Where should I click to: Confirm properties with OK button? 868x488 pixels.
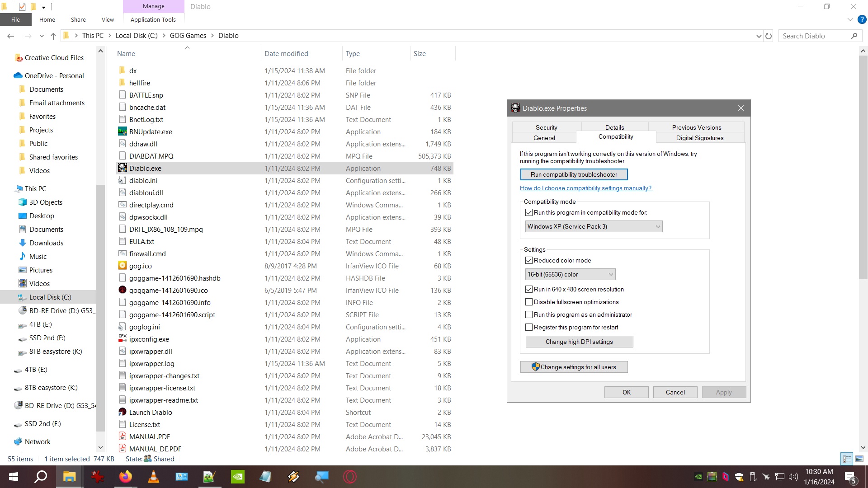[627, 392]
